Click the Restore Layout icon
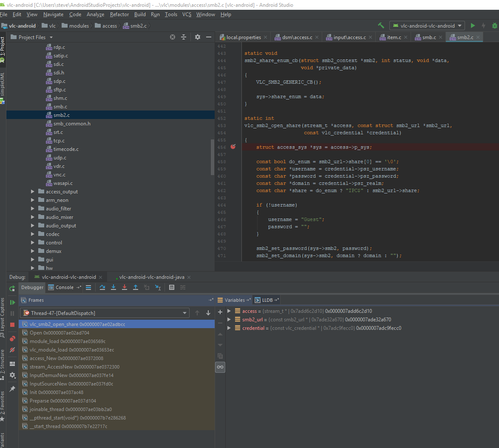The width and height of the screenshot is (499, 448). point(12,364)
